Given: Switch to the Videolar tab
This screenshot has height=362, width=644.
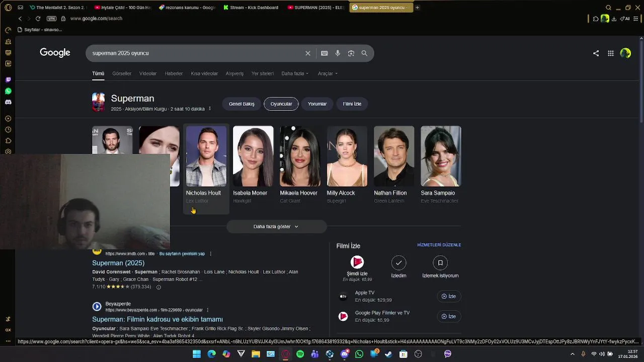Looking at the screenshot, I should [x=148, y=73].
